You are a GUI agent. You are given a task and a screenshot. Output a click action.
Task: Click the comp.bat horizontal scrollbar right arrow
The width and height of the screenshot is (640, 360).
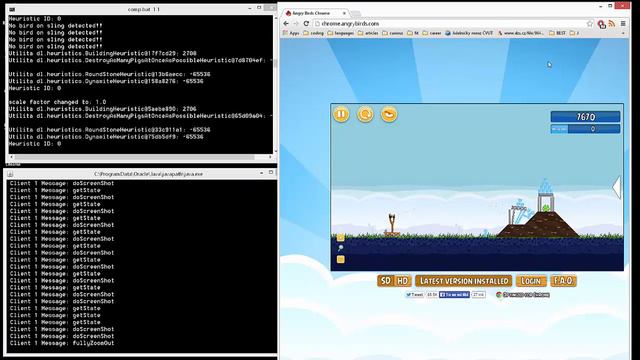coord(270,157)
